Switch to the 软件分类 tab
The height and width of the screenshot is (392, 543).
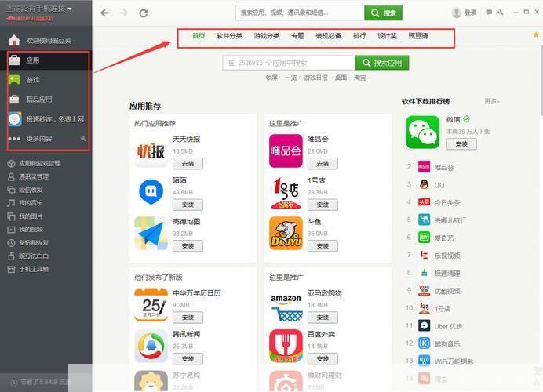(230, 35)
